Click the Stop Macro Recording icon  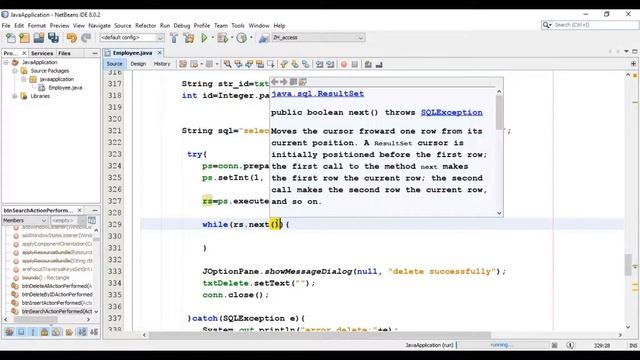(x=354, y=64)
